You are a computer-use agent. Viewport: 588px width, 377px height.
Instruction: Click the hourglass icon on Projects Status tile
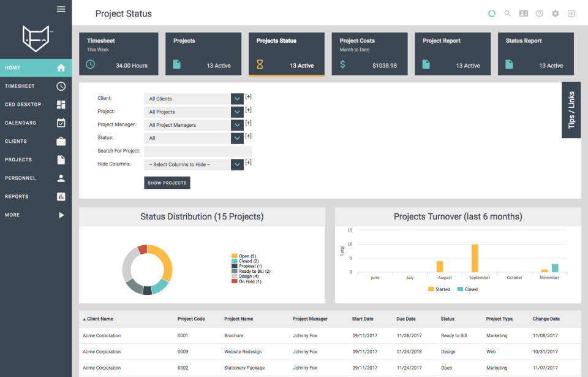point(260,63)
